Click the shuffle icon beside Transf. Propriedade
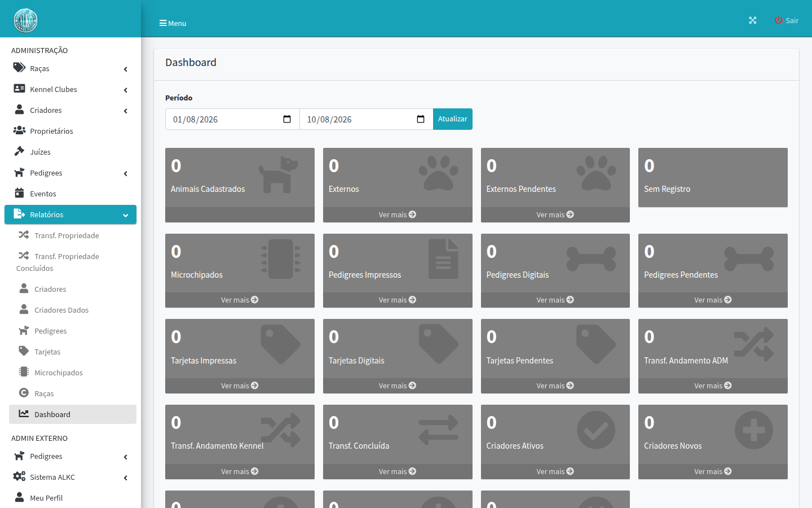812x508 pixels. (x=24, y=235)
